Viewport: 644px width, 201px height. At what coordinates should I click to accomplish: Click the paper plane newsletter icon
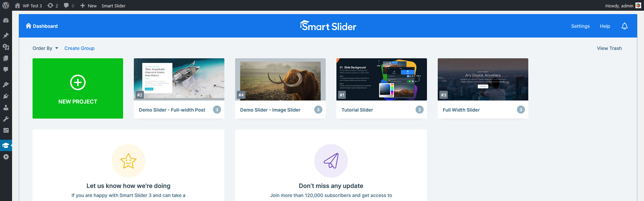click(331, 161)
